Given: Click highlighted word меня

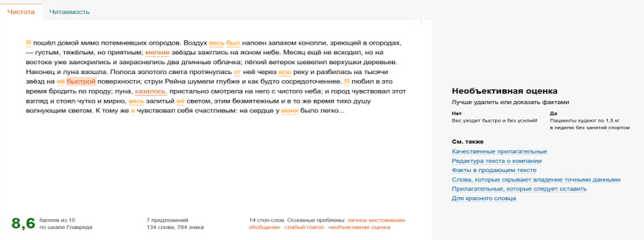Looking at the screenshot, I should [x=290, y=110].
